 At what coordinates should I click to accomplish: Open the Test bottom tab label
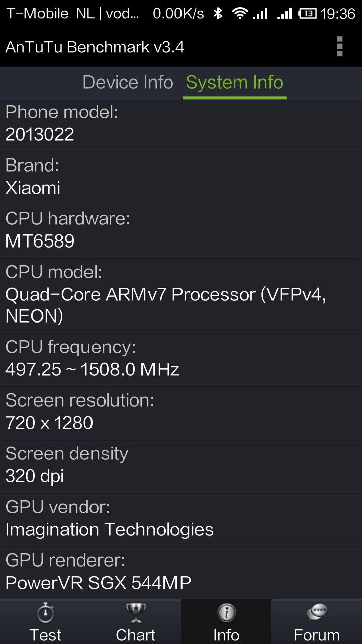[x=45, y=635]
